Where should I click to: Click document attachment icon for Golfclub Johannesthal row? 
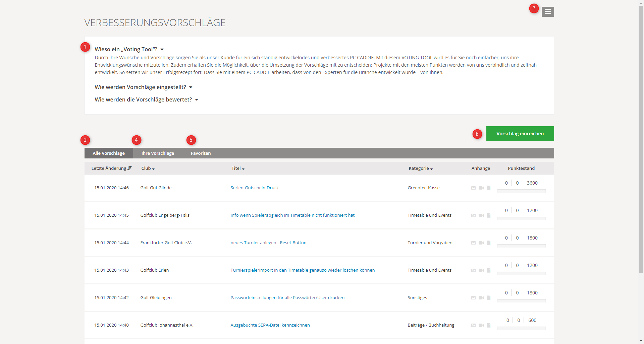coord(489,325)
